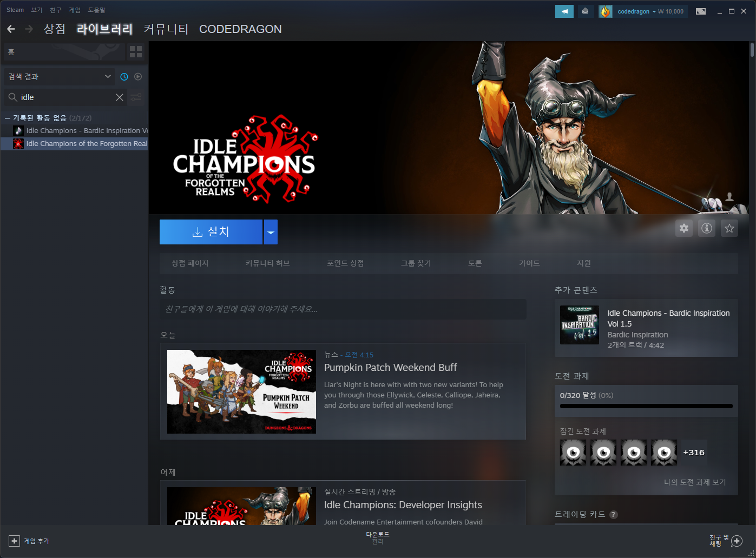Open the 그룹 찾기 tab
756x558 pixels.
[x=416, y=263]
